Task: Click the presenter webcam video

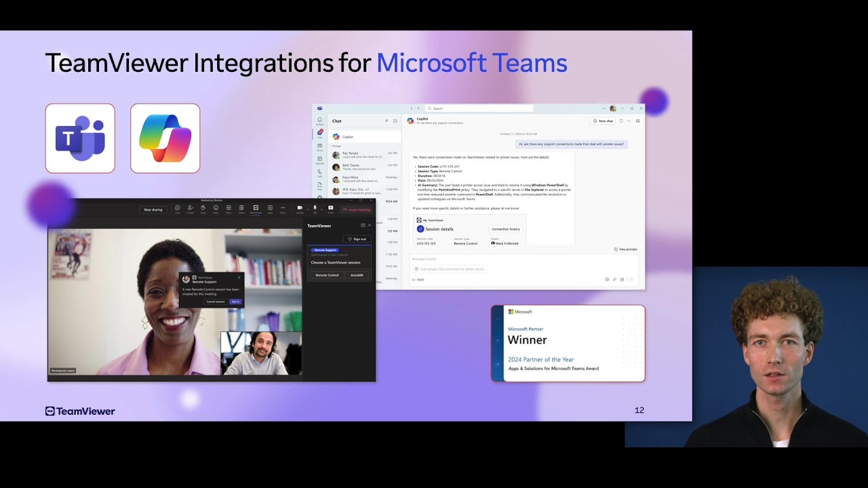Action: coord(746,357)
